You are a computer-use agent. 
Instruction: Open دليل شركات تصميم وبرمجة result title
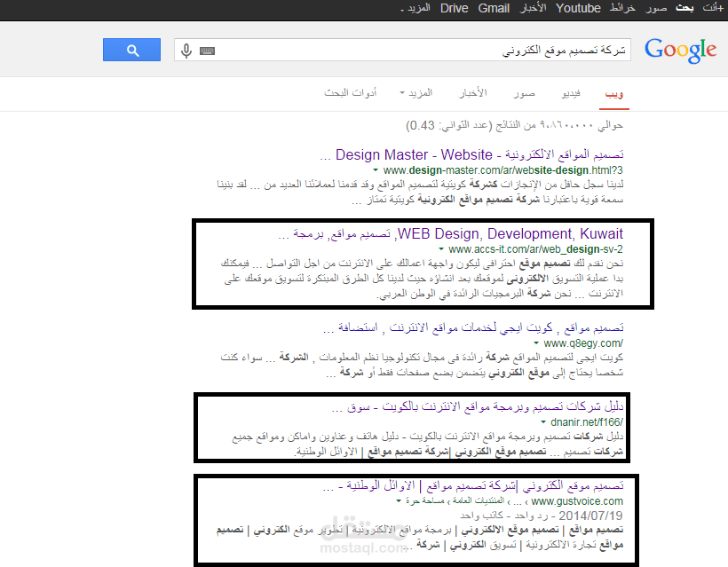pyautogui.click(x=478, y=407)
